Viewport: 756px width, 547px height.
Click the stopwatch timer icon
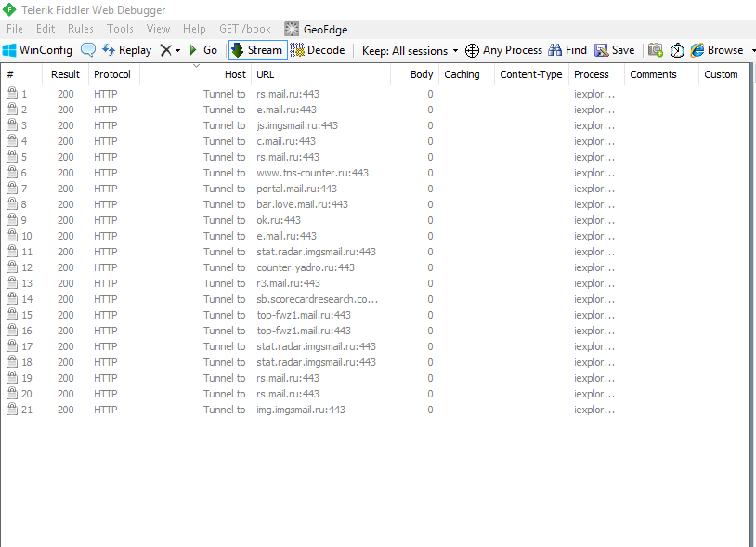pos(677,50)
